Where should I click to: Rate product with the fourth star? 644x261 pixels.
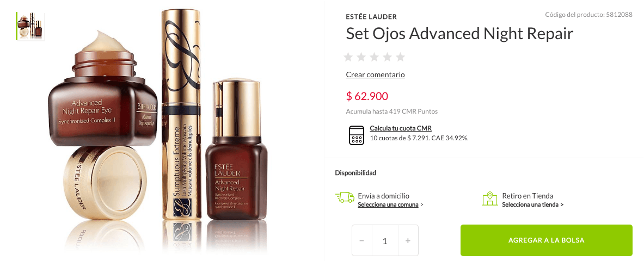[387, 57]
